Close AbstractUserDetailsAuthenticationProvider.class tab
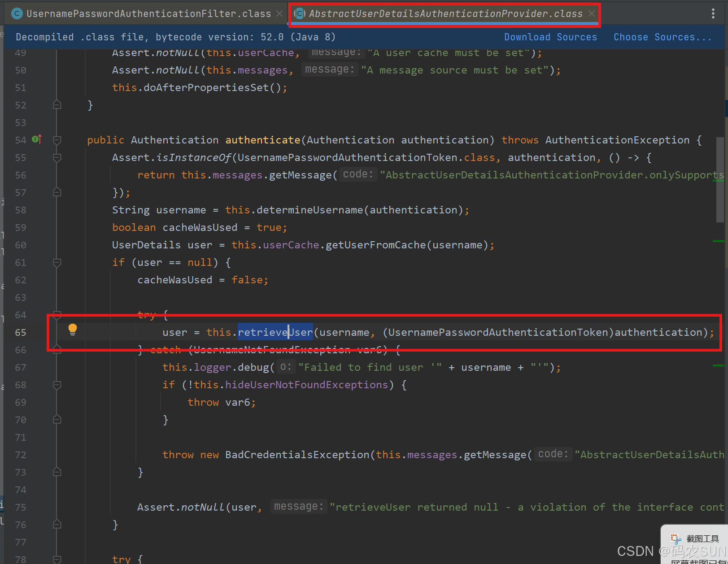Image resolution: width=728 pixels, height=564 pixels. (592, 13)
